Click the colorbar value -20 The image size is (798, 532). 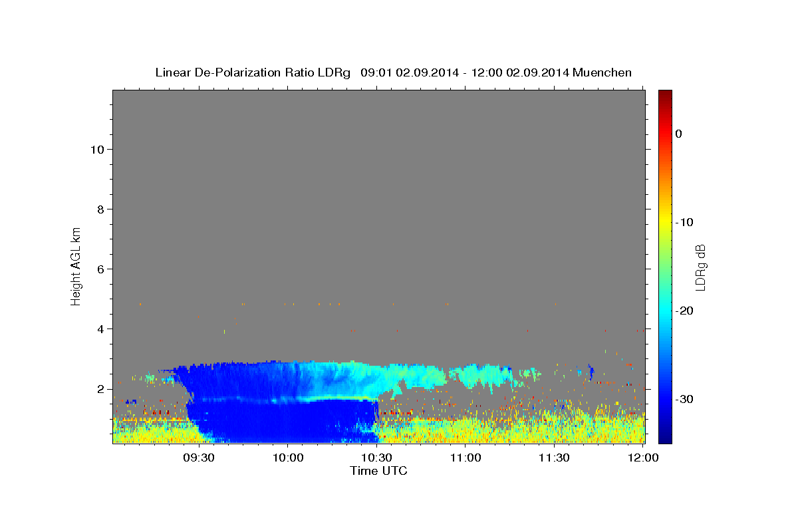click(685, 311)
